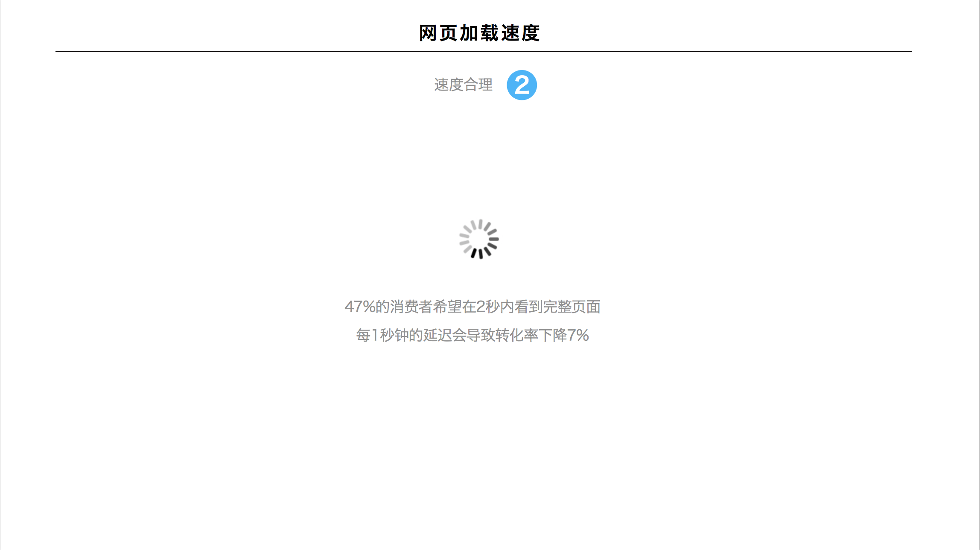980x550 pixels.
Task: Click the blue circled number 2 badge
Action: (522, 85)
